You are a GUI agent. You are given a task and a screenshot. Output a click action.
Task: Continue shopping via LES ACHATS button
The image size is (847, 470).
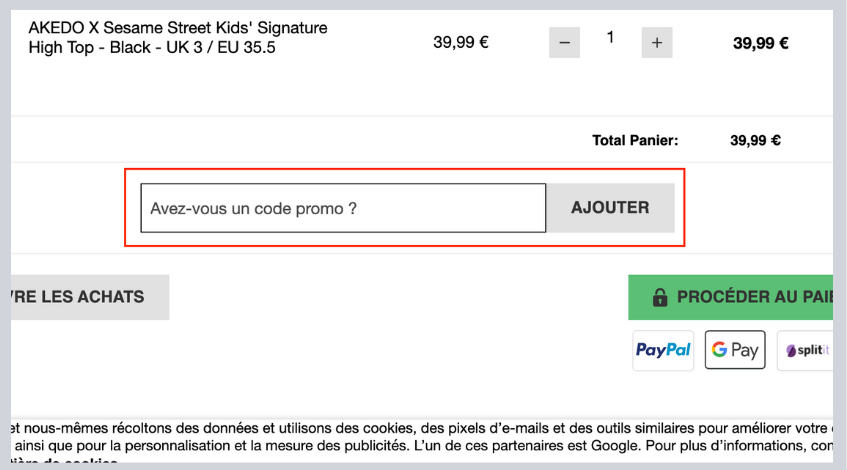(x=90, y=297)
